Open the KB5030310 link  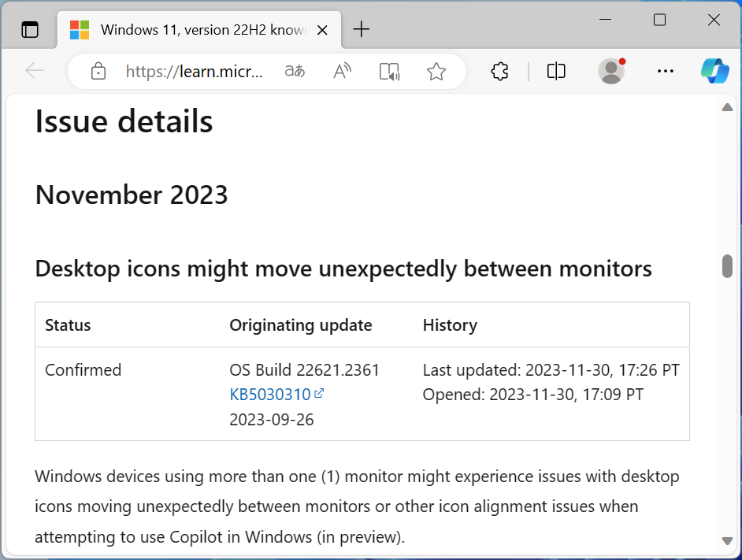270,395
